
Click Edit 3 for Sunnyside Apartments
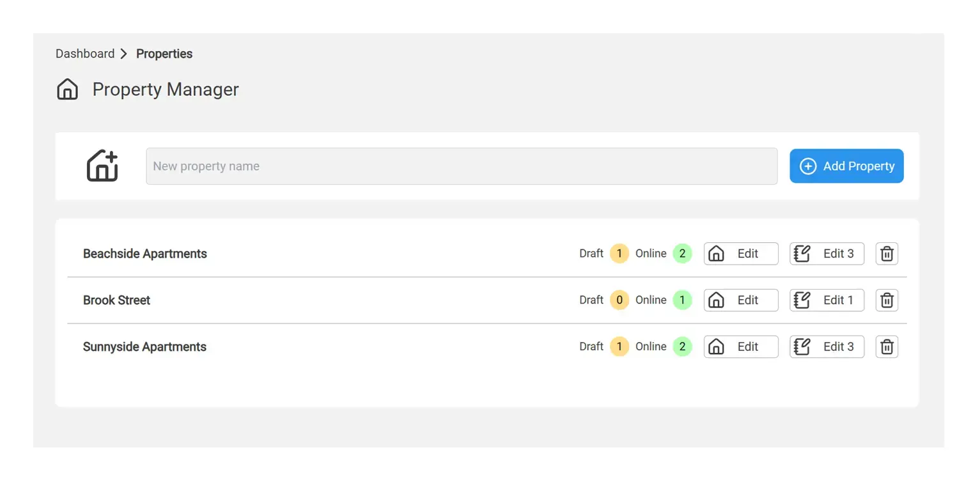click(827, 346)
